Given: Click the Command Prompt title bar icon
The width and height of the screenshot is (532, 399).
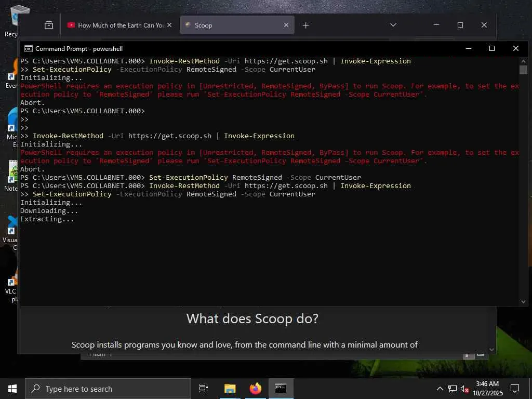Looking at the screenshot, I should click(x=29, y=48).
